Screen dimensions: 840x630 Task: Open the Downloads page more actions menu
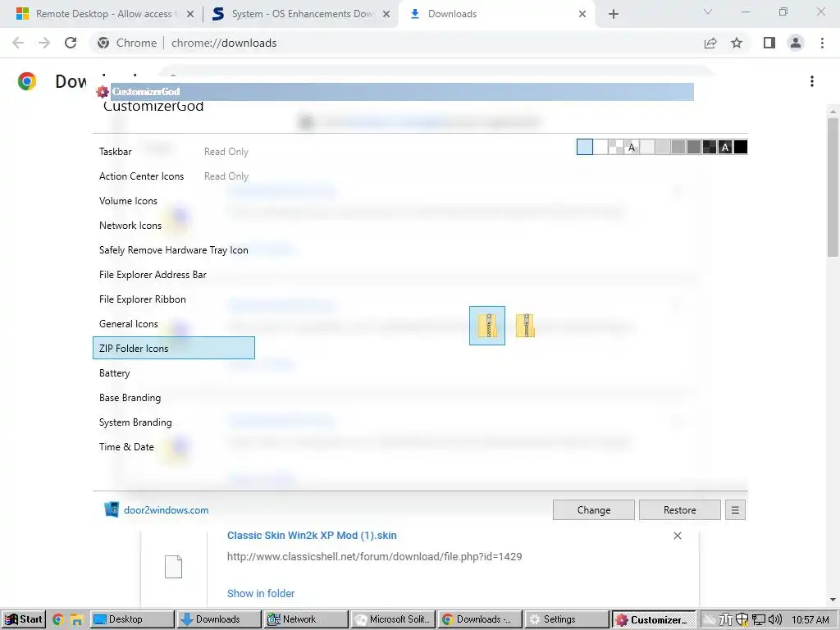click(812, 81)
